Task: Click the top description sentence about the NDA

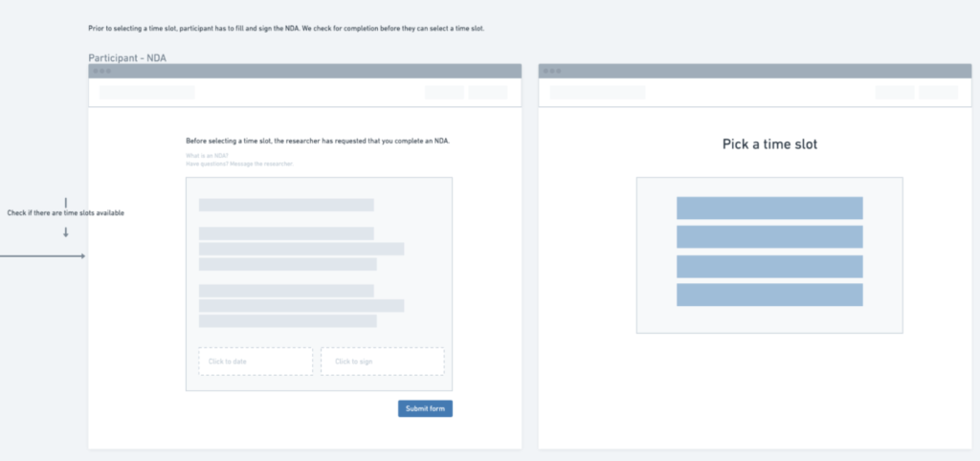Action: click(286, 29)
